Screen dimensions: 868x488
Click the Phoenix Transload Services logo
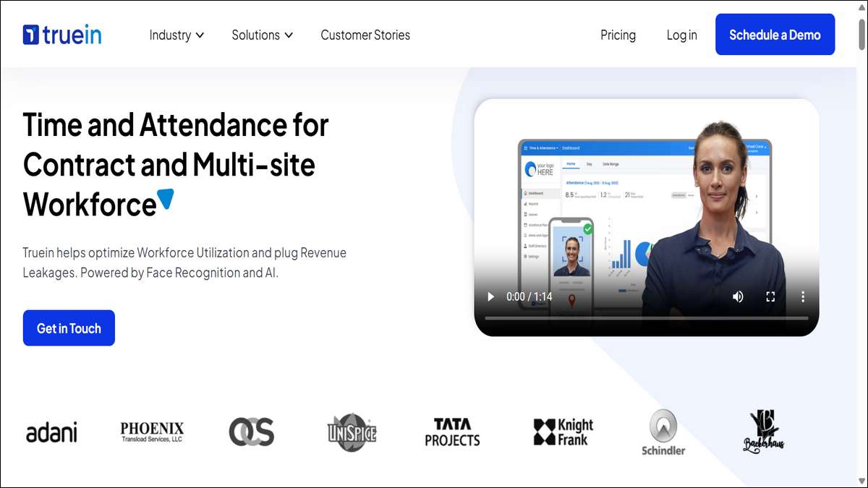pos(152,432)
